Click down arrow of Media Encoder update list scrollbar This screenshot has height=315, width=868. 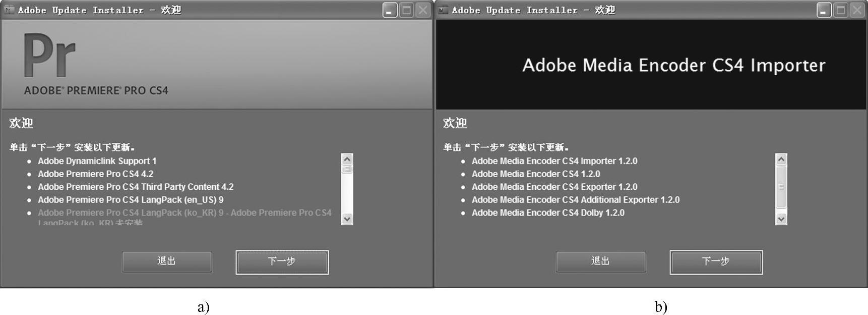coord(781,219)
